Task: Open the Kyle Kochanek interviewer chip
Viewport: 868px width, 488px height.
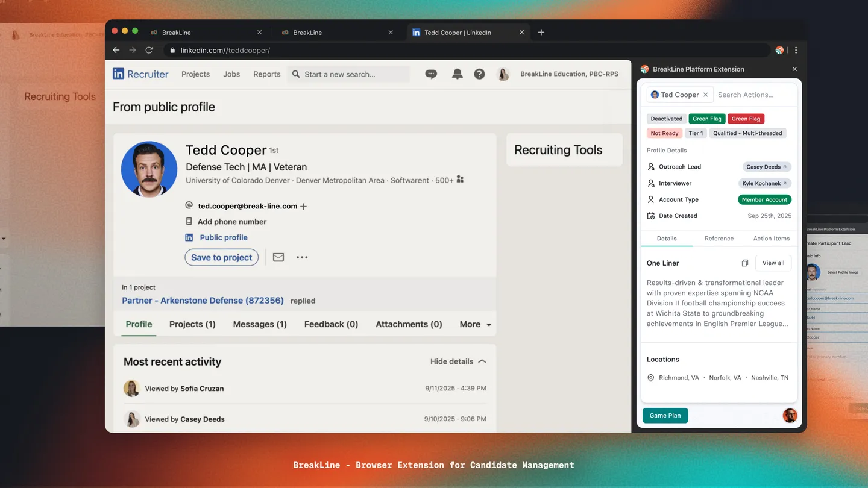Action: coord(764,183)
